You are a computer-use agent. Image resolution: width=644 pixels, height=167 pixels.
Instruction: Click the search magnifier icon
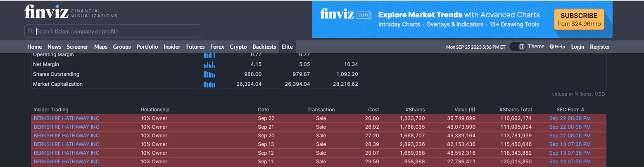pos(31,31)
